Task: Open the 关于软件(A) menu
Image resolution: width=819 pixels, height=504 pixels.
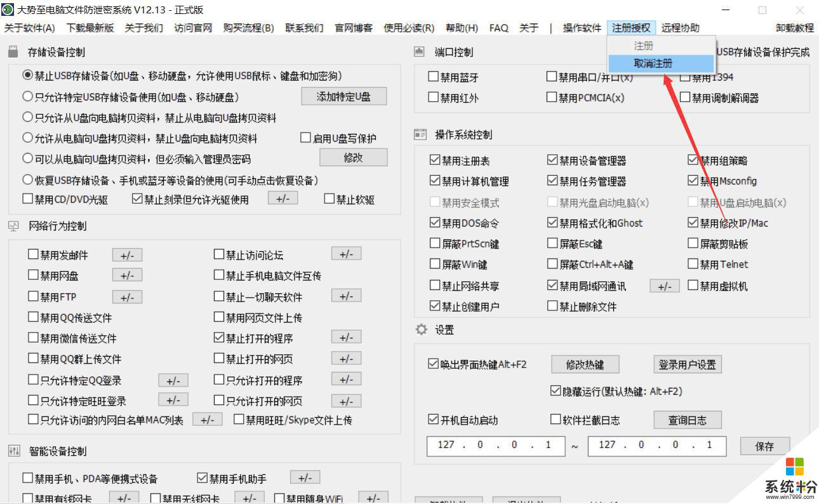Action: point(29,28)
